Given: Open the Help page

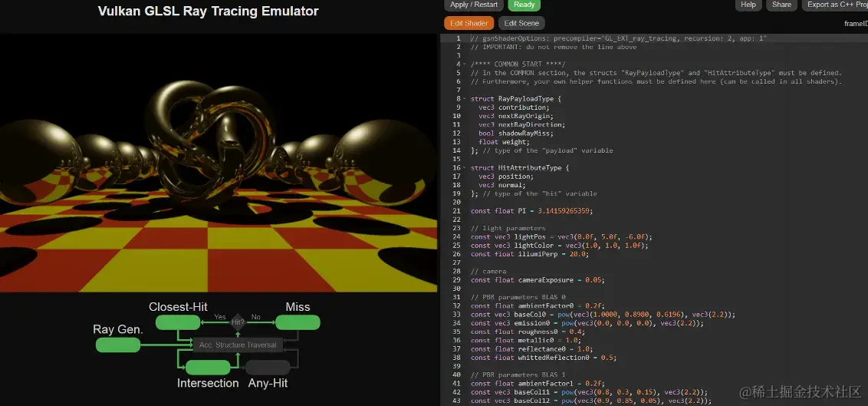Looking at the screenshot, I should 748,5.
